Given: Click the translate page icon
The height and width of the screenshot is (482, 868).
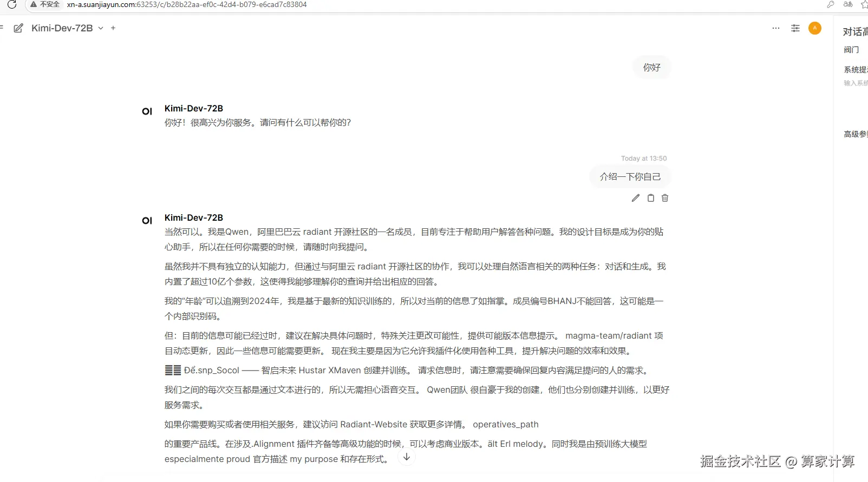Looking at the screenshot, I should [x=848, y=4].
